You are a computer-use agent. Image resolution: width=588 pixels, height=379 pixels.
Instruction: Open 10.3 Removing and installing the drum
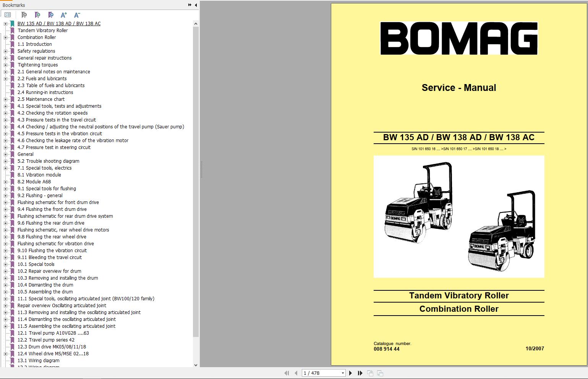click(x=58, y=278)
